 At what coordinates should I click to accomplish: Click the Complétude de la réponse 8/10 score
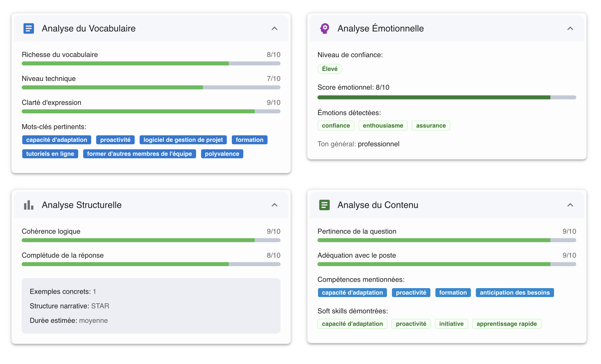274,255
